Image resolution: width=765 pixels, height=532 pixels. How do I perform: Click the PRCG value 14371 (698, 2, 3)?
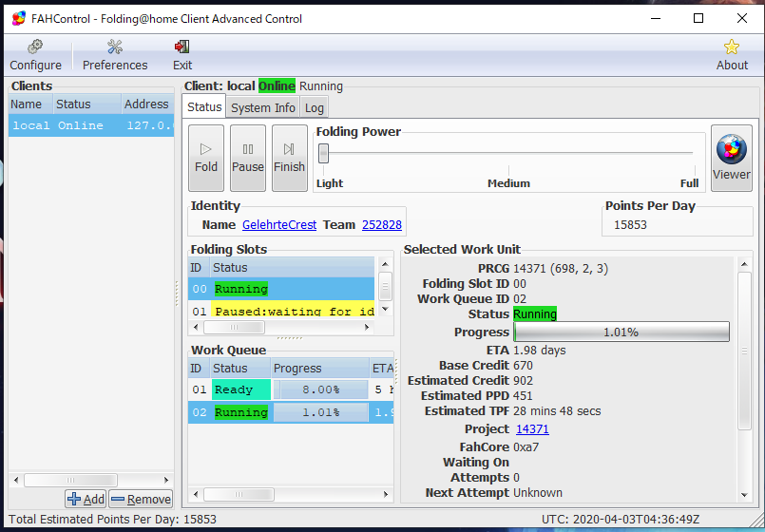click(561, 269)
